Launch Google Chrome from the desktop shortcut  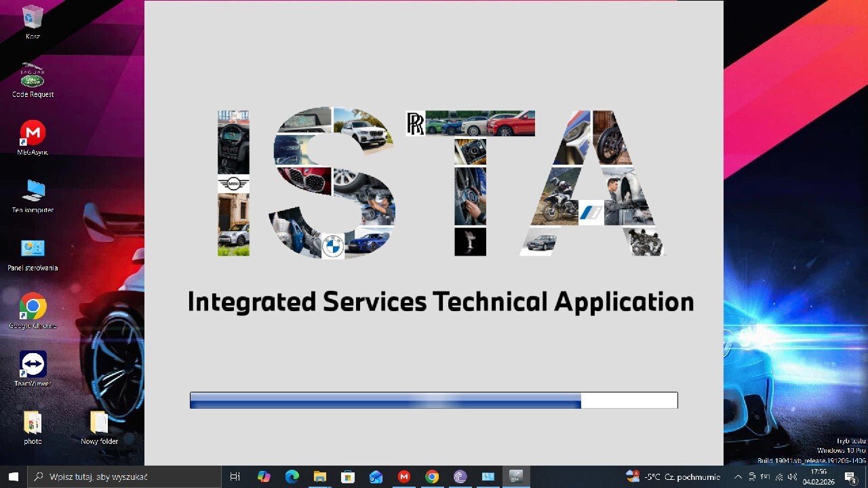[x=33, y=307]
